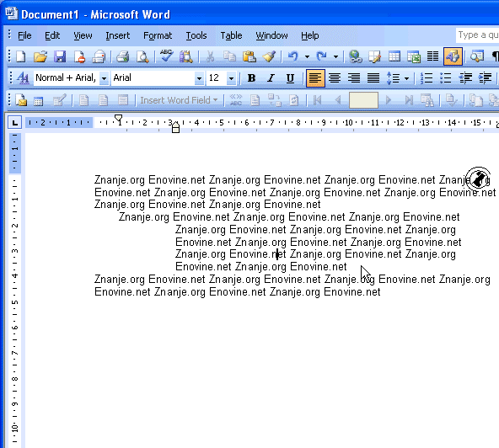Open the Help menu

310,35
